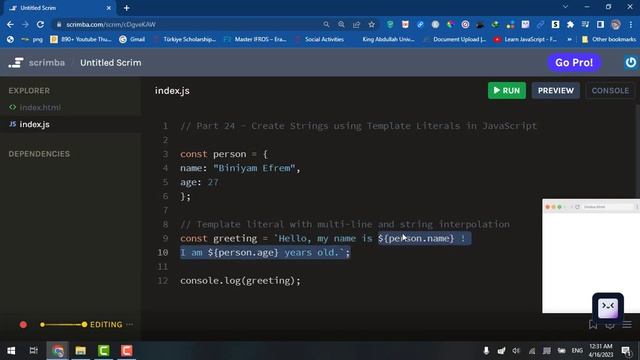Open index.html in the explorer

[40, 107]
